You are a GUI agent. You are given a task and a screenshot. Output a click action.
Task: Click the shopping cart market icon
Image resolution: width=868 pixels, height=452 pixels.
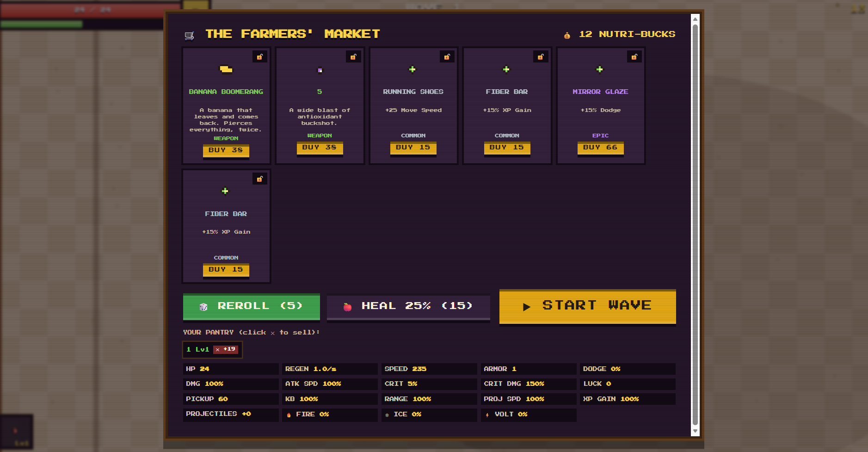190,36
